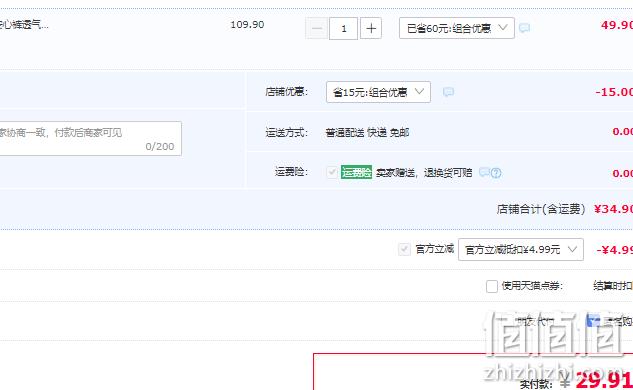This screenshot has width=633, height=390.
Task: Click the green 运费险 badge
Action: click(356, 172)
